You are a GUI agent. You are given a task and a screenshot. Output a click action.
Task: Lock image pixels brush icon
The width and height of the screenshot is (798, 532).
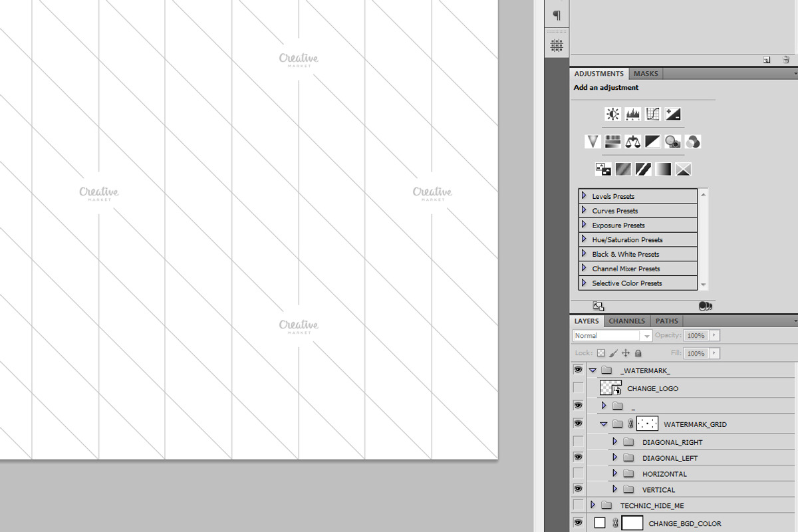click(x=613, y=353)
